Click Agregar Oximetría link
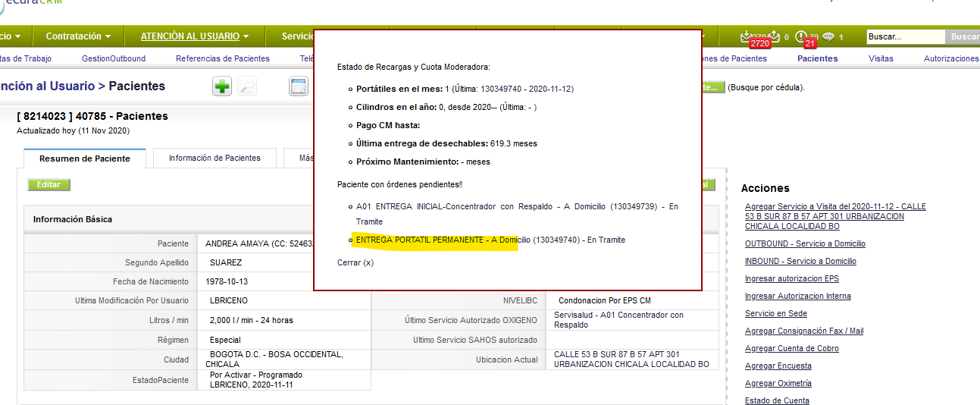 pos(778,383)
